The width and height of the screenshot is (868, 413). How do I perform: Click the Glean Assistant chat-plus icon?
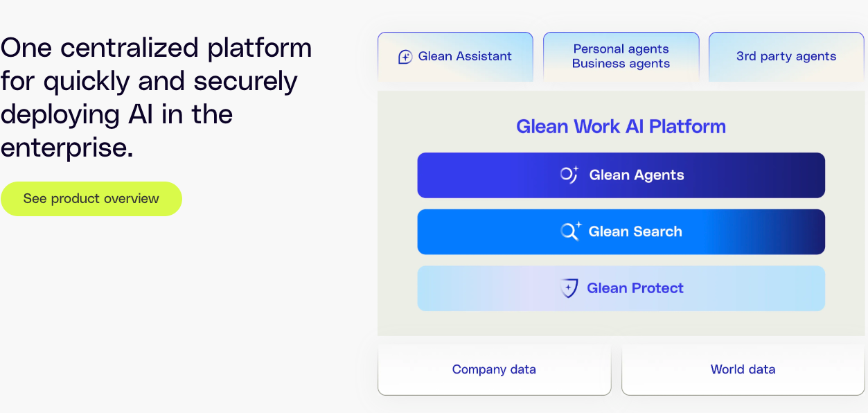(405, 57)
